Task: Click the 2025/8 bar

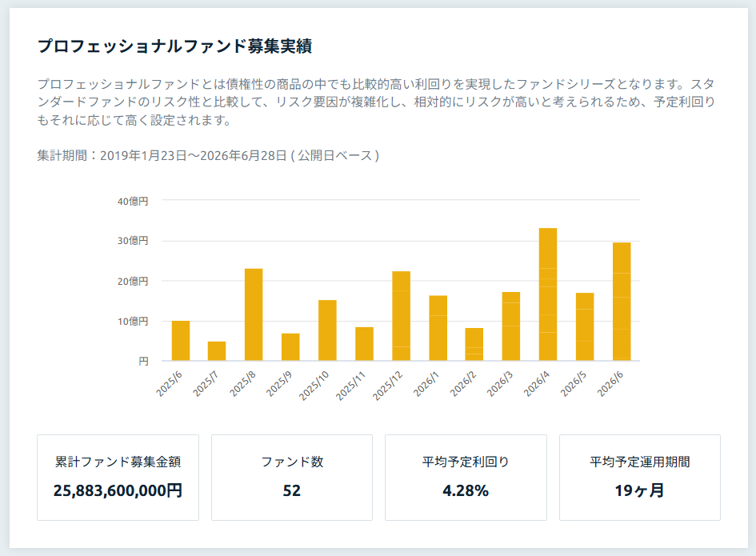Action: 254,314
